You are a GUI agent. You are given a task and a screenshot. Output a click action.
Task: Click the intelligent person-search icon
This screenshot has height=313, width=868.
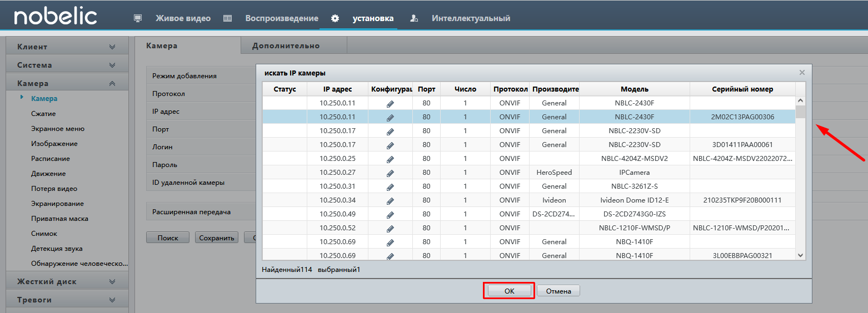(x=414, y=18)
